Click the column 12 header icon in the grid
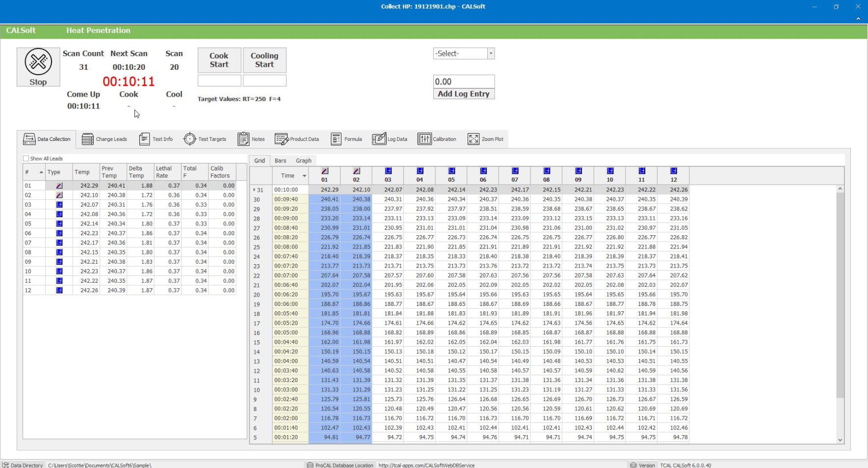 pos(674,171)
